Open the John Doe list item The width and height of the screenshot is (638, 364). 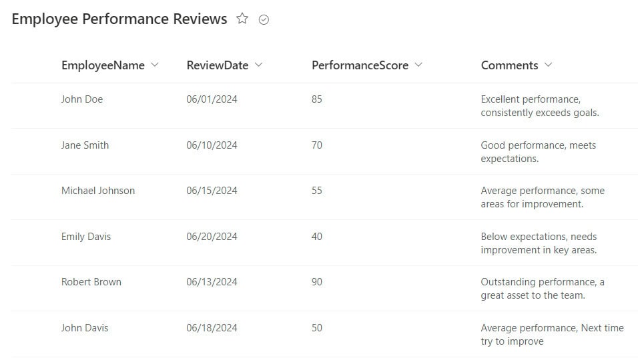point(82,99)
